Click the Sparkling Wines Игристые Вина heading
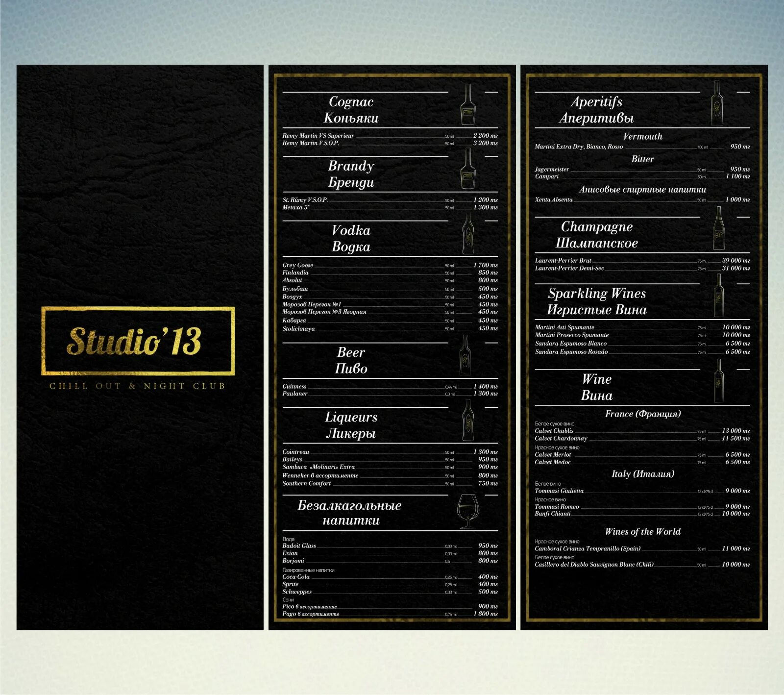Image resolution: width=784 pixels, height=695 pixels. pyautogui.click(x=596, y=301)
